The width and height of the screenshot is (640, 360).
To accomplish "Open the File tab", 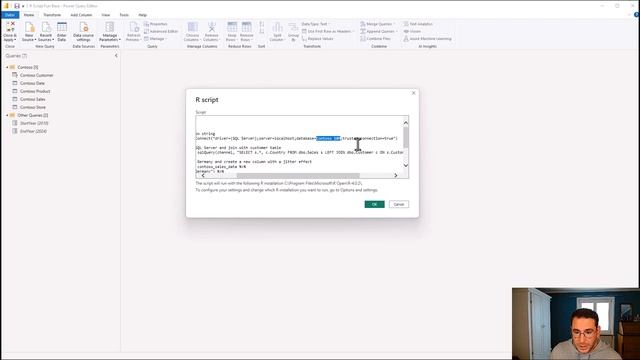I will 10,15.
